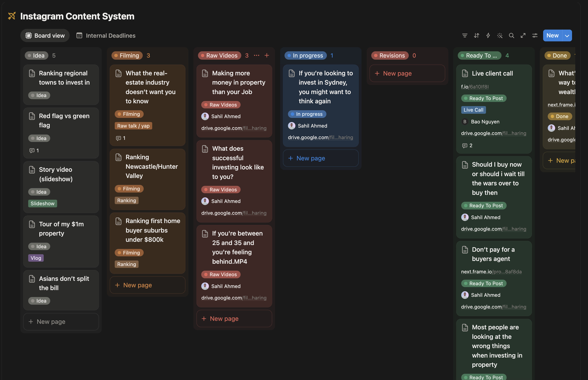This screenshot has width=588, height=380.
Task: Select the Board view tab
Action: click(45, 36)
